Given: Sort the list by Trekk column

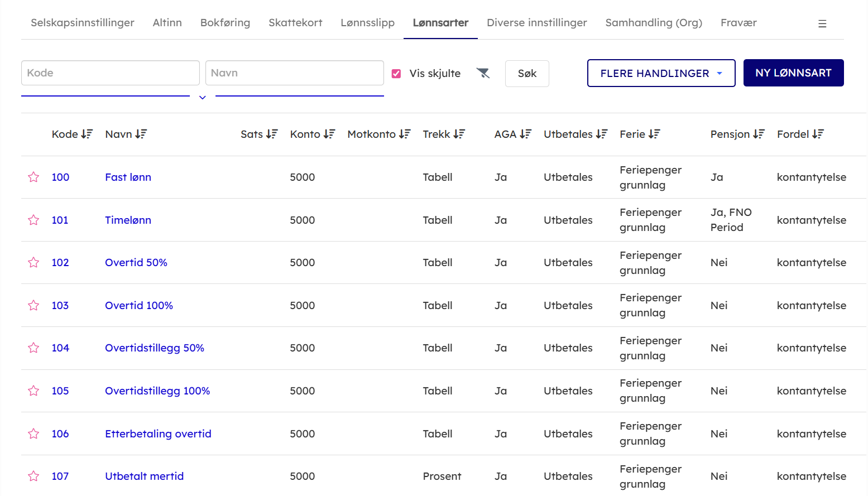Looking at the screenshot, I should click(x=459, y=134).
